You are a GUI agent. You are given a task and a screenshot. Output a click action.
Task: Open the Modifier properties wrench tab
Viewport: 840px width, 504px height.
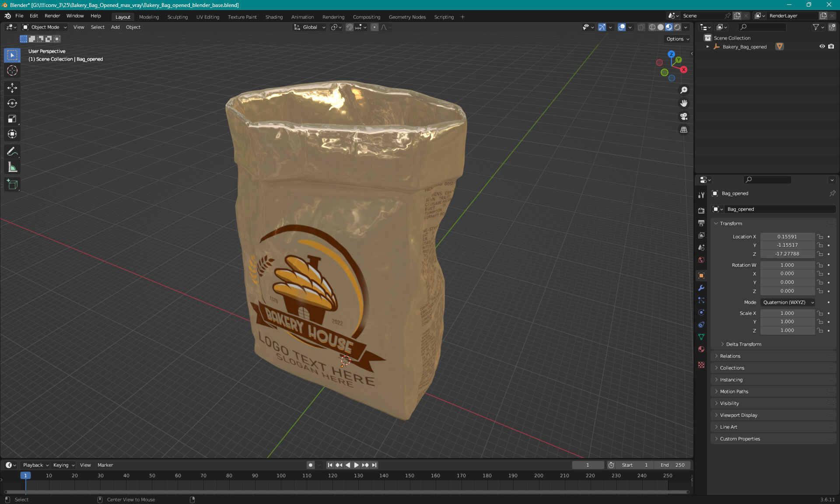point(701,288)
